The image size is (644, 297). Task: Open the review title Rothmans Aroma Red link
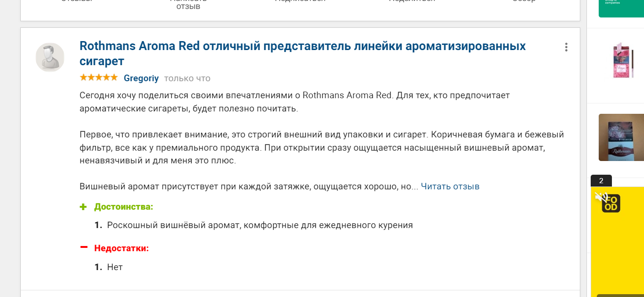point(302,53)
